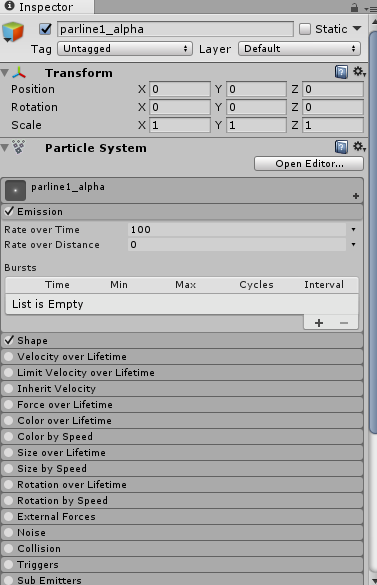Open the Static options dropdown arrow
This screenshot has width=377, height=585.
point(357,28)
